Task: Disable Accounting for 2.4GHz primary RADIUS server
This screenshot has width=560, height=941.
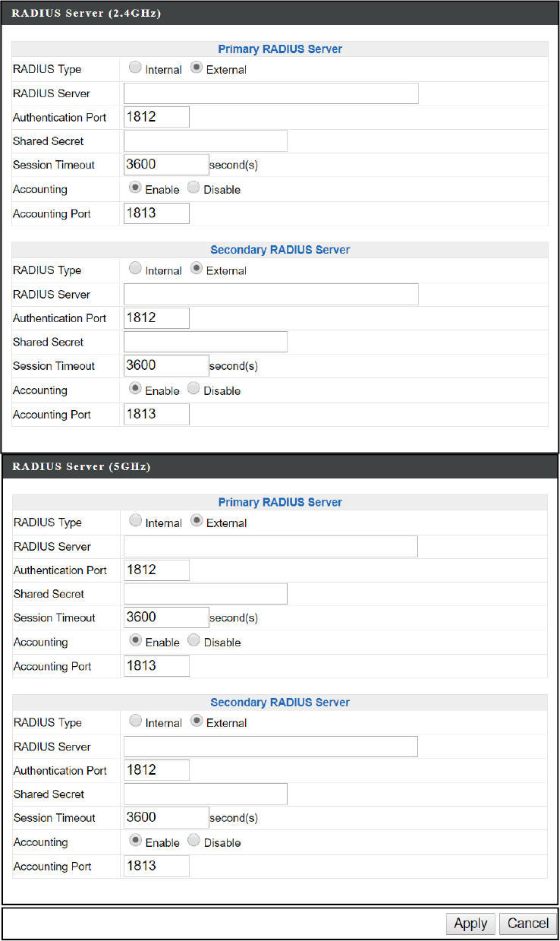Action: (193, 188)
